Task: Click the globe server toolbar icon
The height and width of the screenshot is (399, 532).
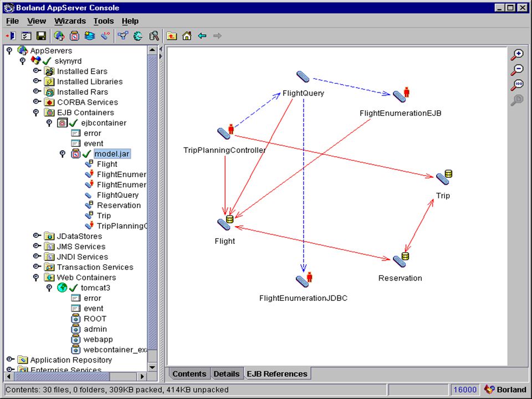Action: (x=59, y=35)
